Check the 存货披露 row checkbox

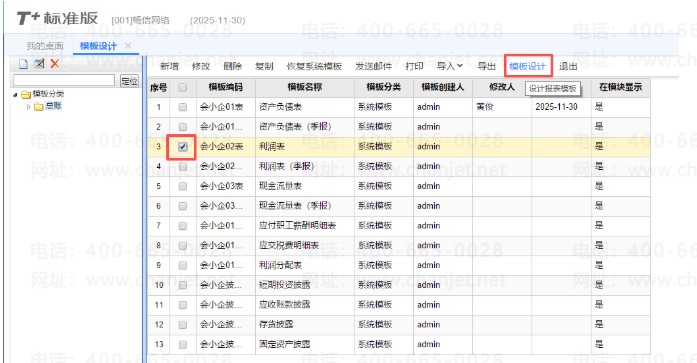tap(183, 324)
